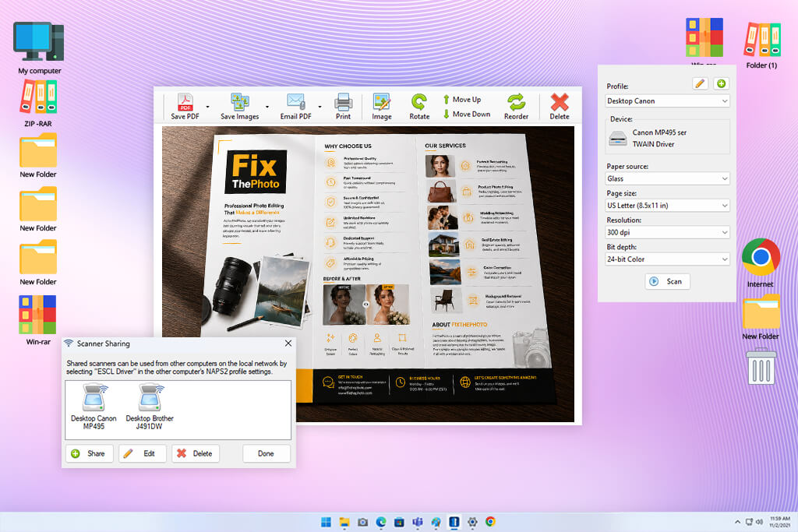Expand the Email PDF dropdown arrow
The width and height of the screenshot is (798, 532).
coord(320,107)
